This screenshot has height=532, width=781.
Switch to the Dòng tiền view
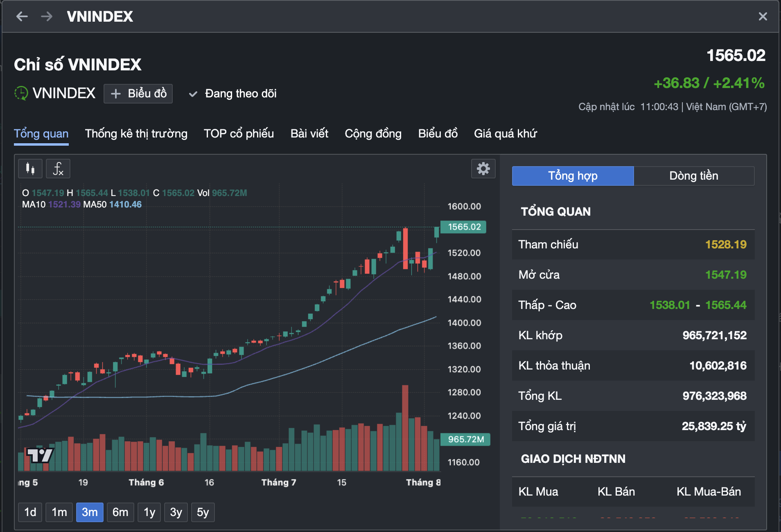pyautogui.click(x=693, y=176)
